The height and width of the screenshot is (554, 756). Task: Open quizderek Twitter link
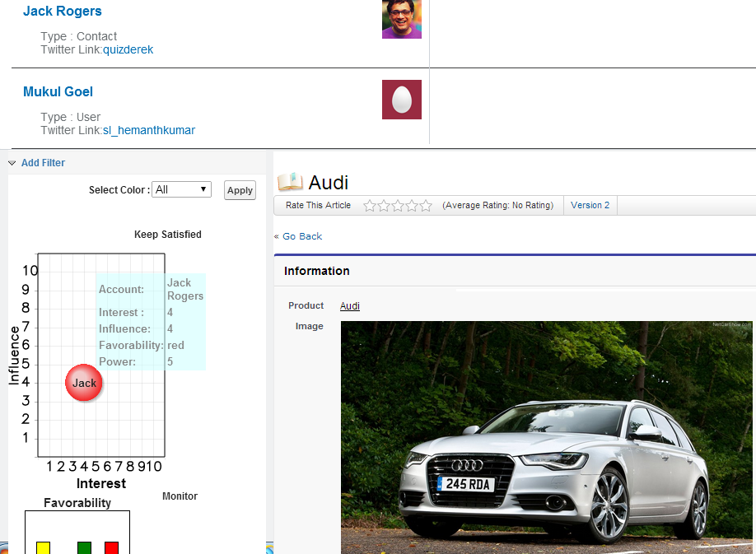(x=128, y=49)
